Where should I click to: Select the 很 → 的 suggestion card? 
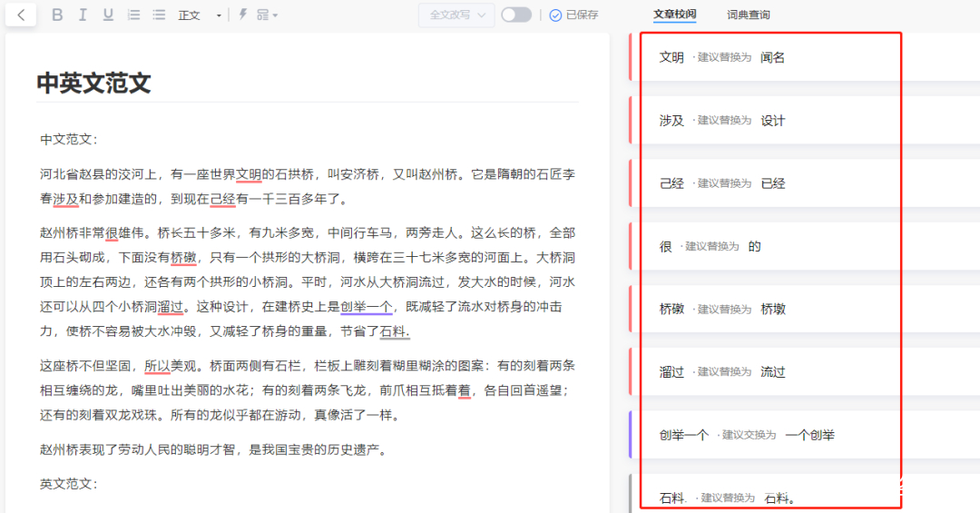(x=804, y=246)
